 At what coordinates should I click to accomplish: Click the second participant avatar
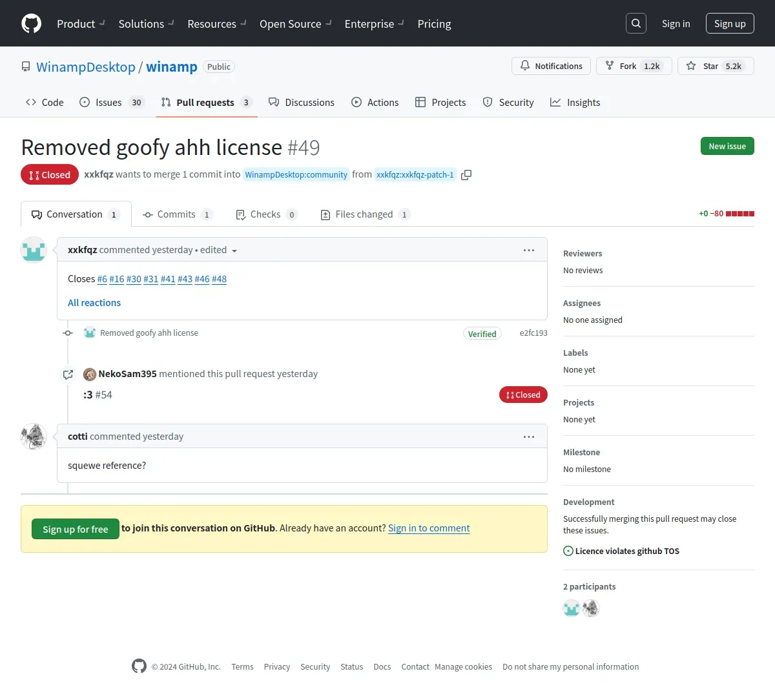click(591, 608)
